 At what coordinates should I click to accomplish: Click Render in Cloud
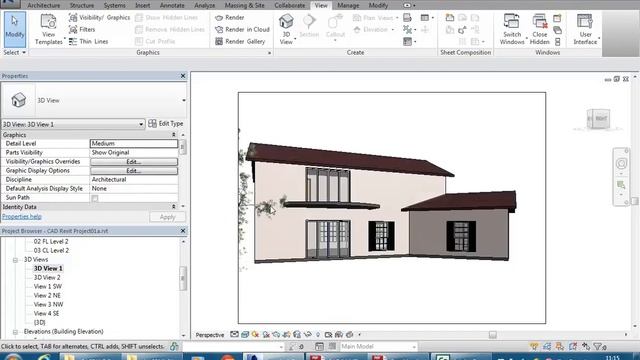pos(242,29)
